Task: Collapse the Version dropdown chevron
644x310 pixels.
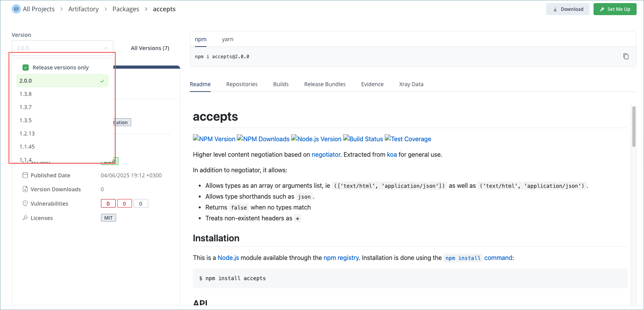Action: (106, 48)
